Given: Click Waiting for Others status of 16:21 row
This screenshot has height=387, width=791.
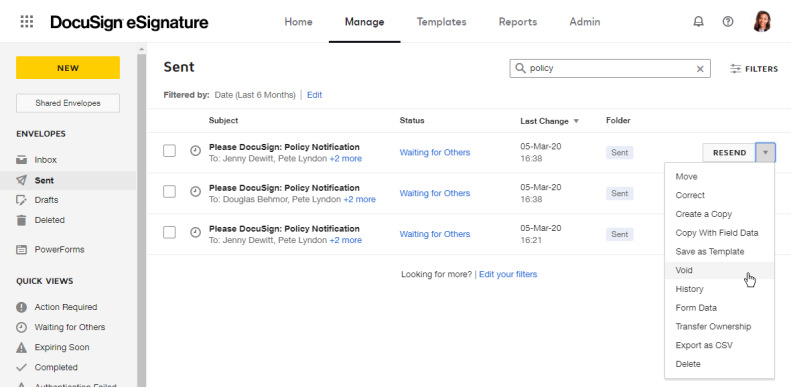Looking at the screenshot, I should [435, 234].
